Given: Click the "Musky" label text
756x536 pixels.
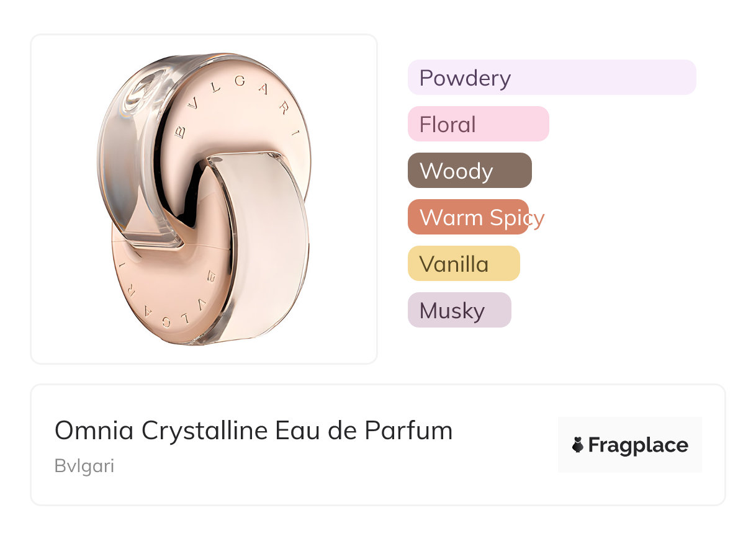Looking at the screenshot, I should click(x=452, y=311).
